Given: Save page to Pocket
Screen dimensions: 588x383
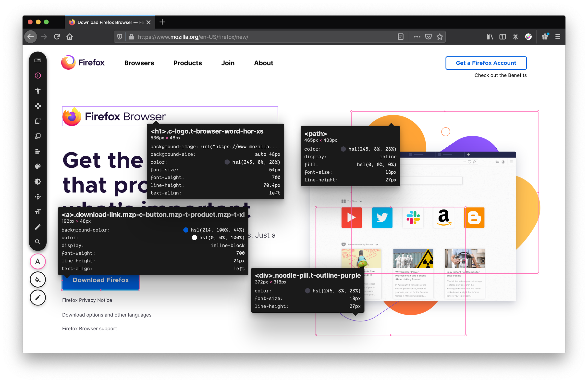Looking at the screenshot, I should pos(429,37).
